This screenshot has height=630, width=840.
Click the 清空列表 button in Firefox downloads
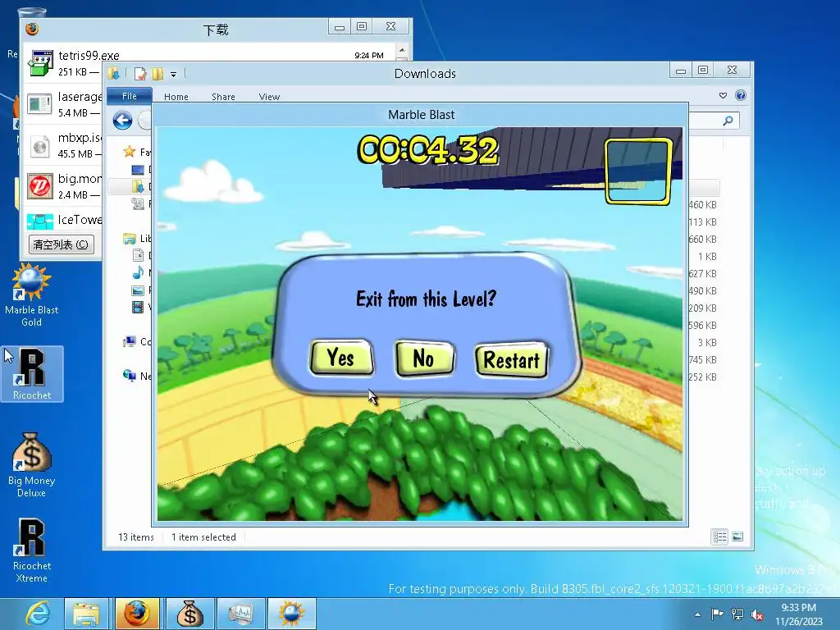coord(61,244)
